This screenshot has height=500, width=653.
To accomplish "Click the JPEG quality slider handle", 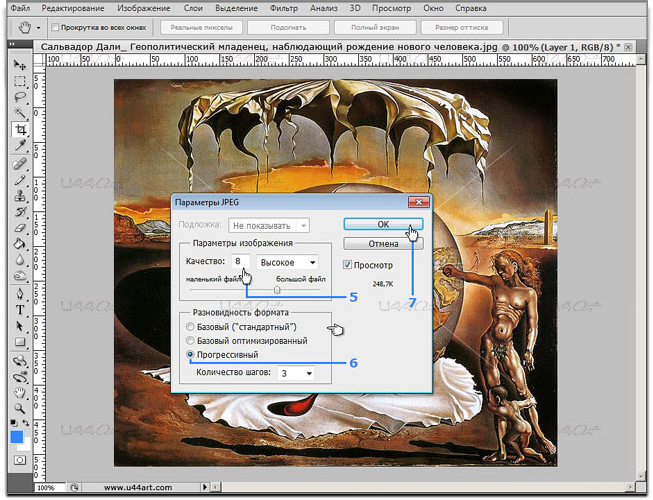I will coord(277,290).
